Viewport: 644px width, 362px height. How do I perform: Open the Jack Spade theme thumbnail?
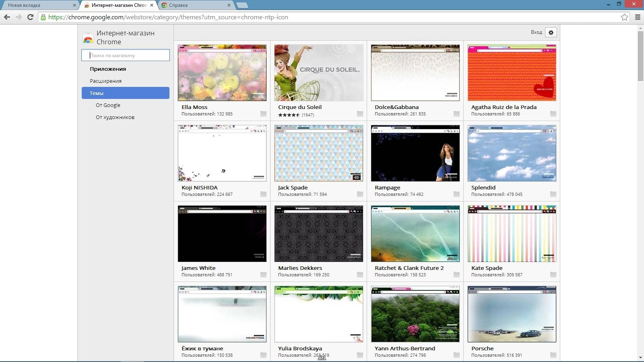coord(319,153)
